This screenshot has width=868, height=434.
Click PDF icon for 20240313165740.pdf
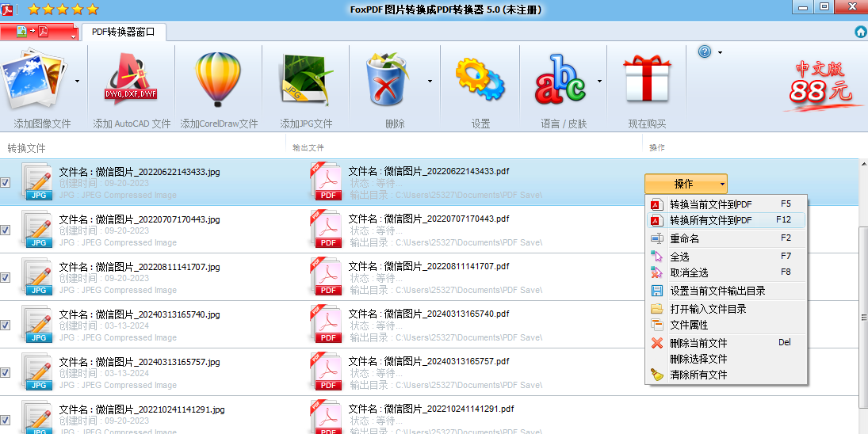327,324
